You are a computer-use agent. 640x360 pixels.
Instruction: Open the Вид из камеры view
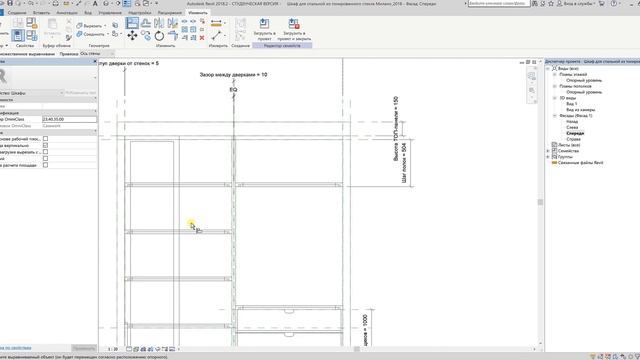point(580,110)
